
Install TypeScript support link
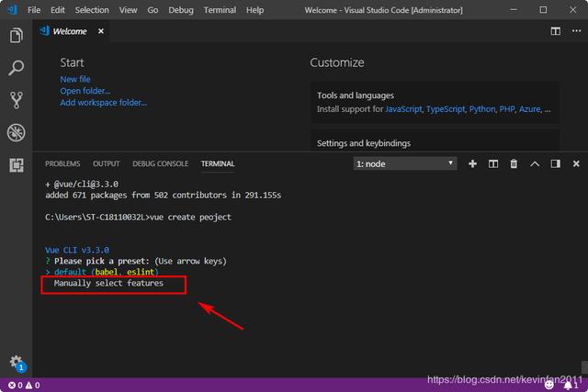pyautogui.click(x=446, y=109)
